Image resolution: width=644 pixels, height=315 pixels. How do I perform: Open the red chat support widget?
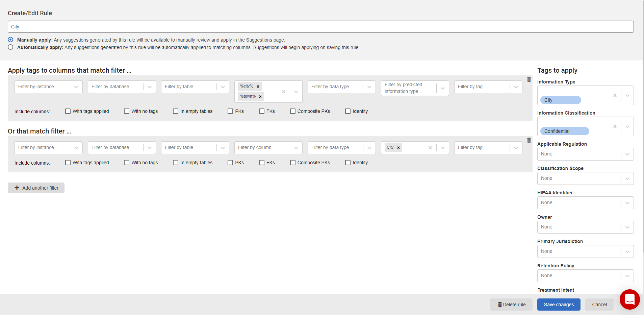[x=629, y=299]
